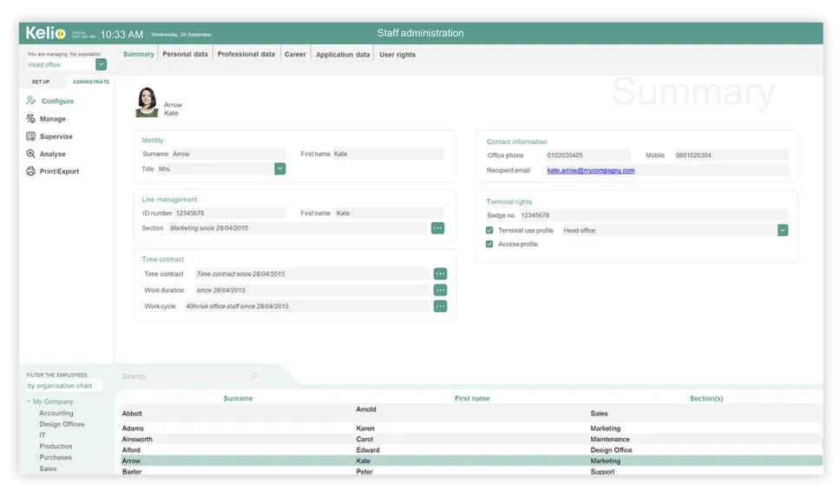The image size is (840, 504).
Task: Click Line management First name field
Action: [x=390, y=213]
